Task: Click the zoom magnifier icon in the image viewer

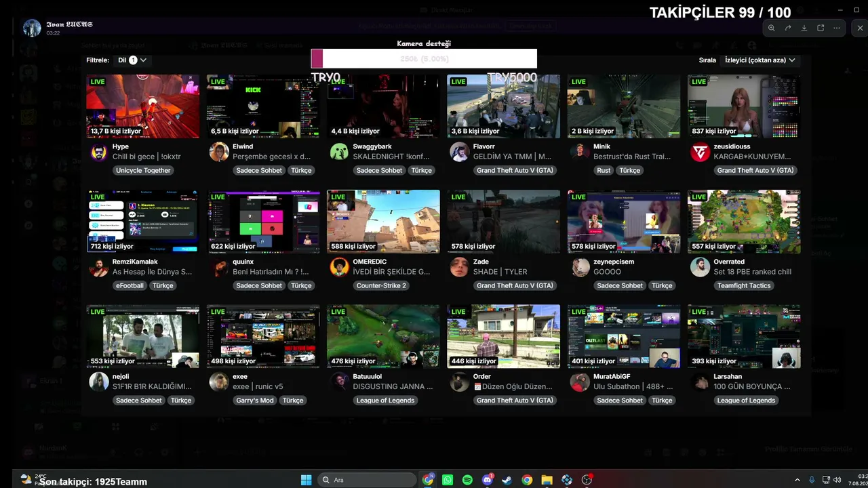Action: (771, 28)
